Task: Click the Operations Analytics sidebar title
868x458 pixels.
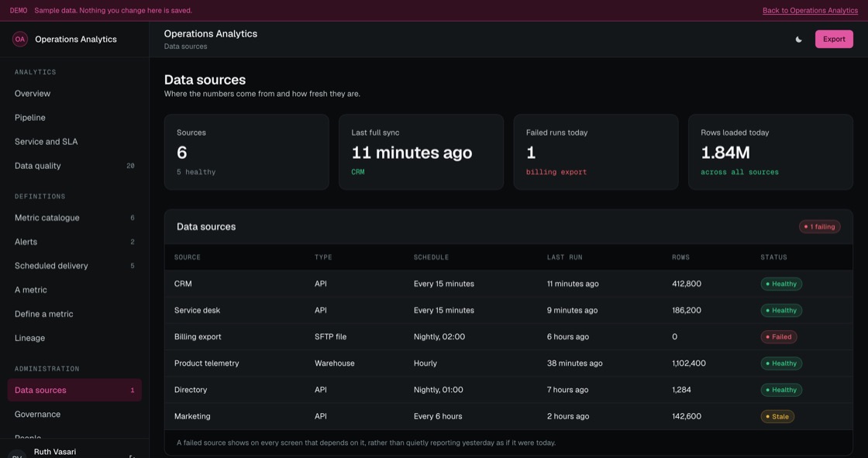Action: point(76,40)
